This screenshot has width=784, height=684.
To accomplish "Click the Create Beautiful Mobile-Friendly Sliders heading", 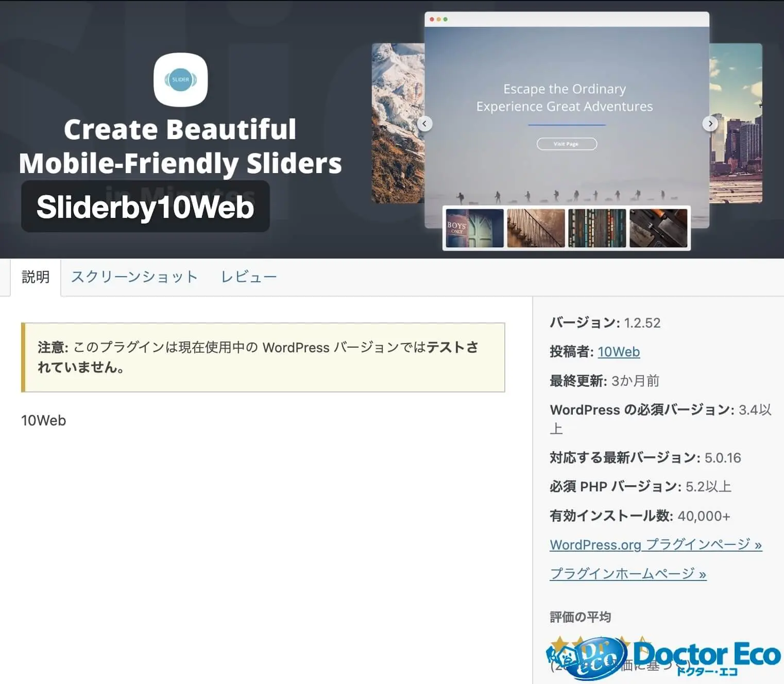I will [x=180, y=146].
